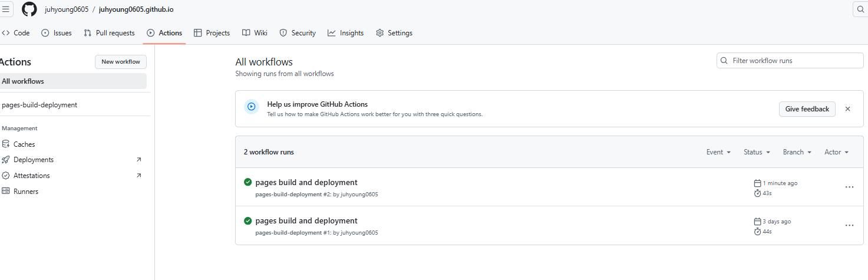This screenshot has width=868, height=280.
Task: Click the Filter workflow runs search field
Action: 790,61
